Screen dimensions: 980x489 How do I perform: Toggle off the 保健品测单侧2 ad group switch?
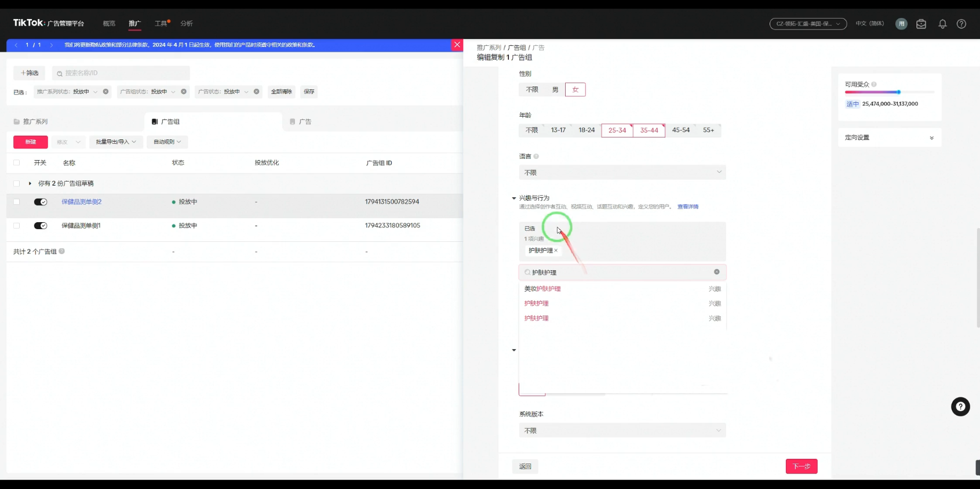point(41,202)
